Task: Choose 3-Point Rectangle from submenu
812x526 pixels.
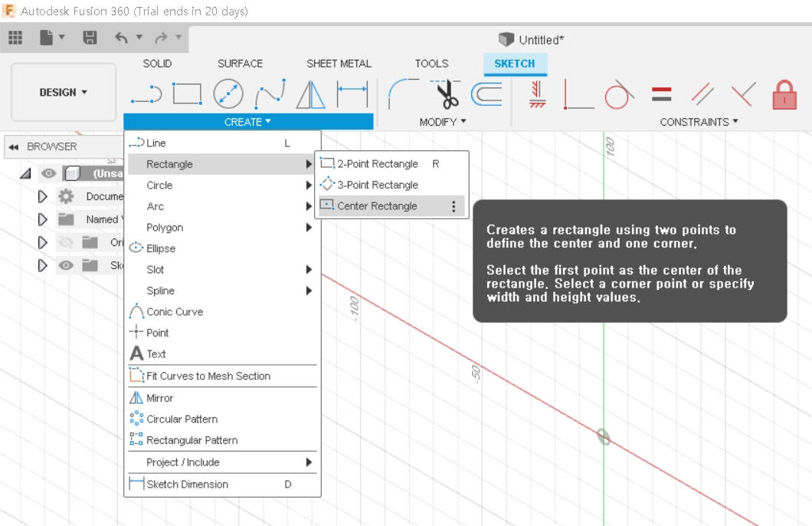Action: click(391, 185)
